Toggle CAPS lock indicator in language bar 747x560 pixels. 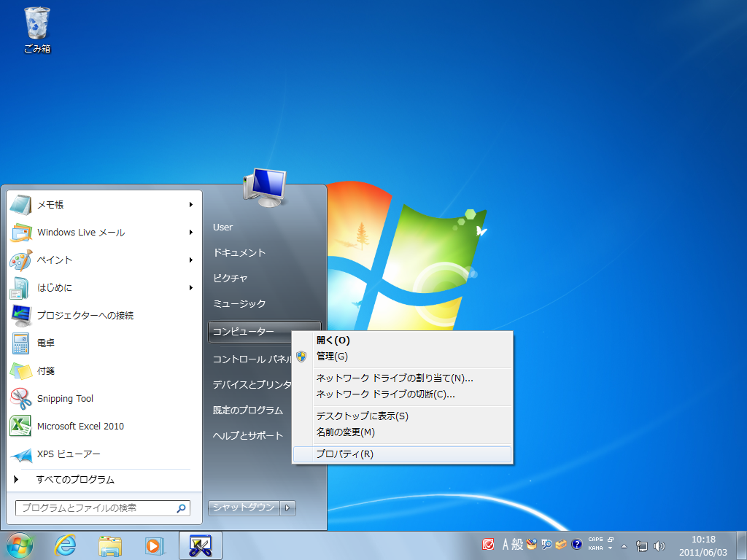[595, 540]
